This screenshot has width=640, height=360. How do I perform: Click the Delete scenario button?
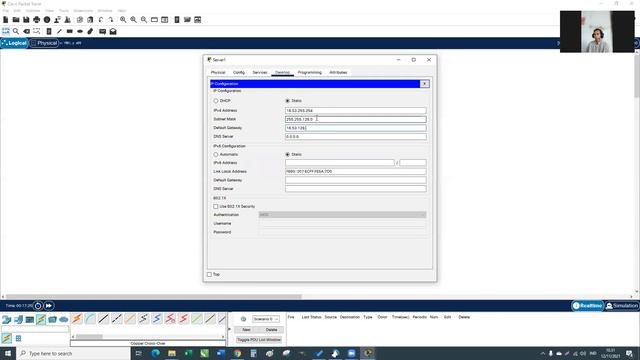pos(271,330)
